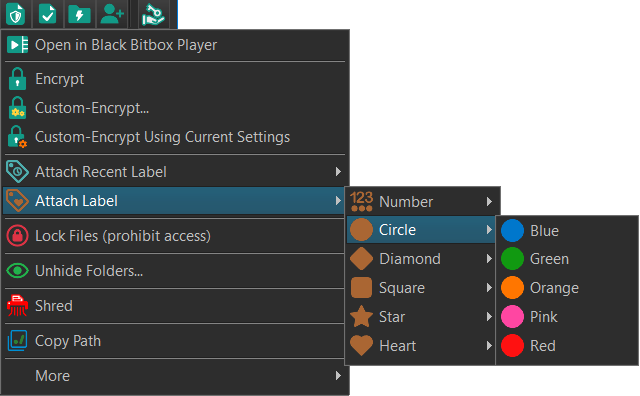Open the Star label submenu
The height and width of the screenshot is (396, 640).
pyautogui.click(x=421, y=316)
